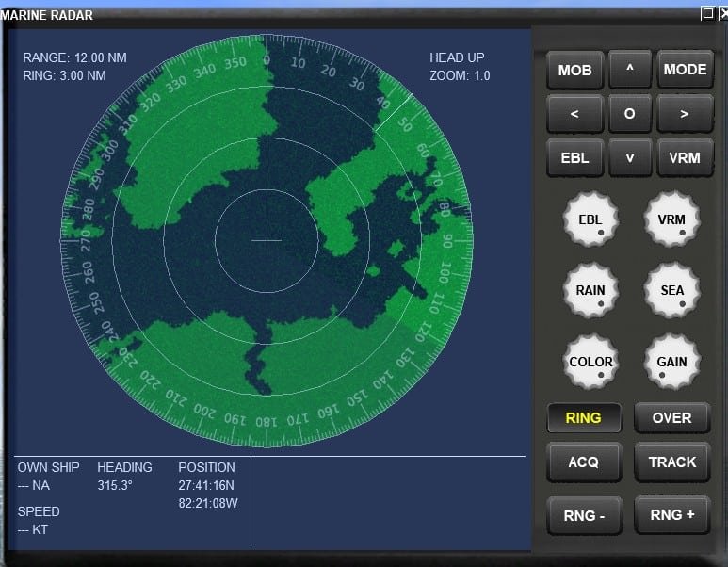728x567 pixels.
Task: Click the left arrow cursor button
Action: point(574,114)
